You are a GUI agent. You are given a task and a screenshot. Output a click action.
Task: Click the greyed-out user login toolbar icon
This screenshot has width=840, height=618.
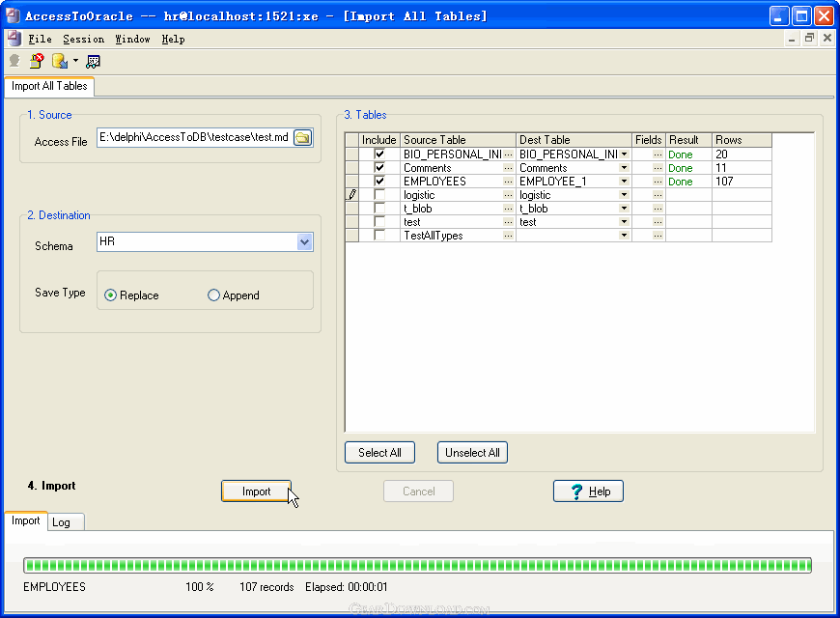pos(14,61)
